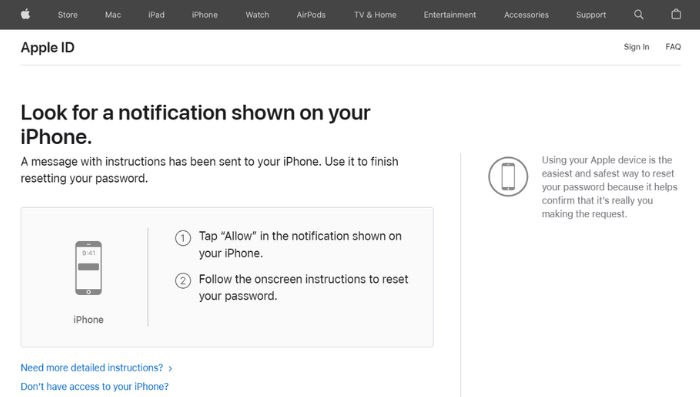
Task: Click 'Using your Apple device' sidebar text
Action: pos(609,187)
